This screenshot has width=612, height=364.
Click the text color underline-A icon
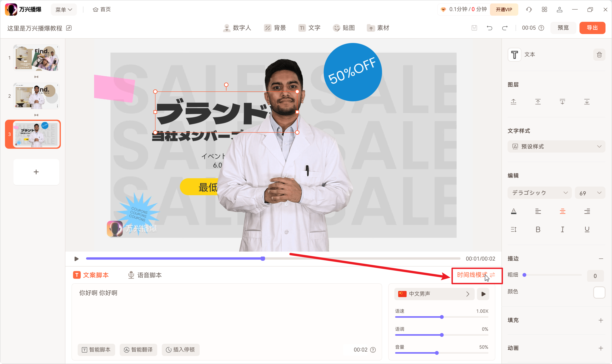[514, 211]
